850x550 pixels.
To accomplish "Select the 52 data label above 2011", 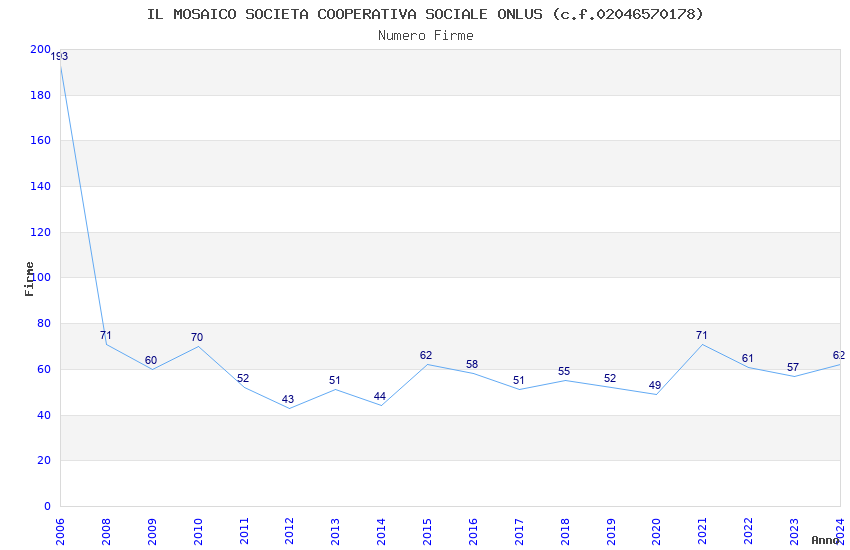I will [x=243, y=378].
